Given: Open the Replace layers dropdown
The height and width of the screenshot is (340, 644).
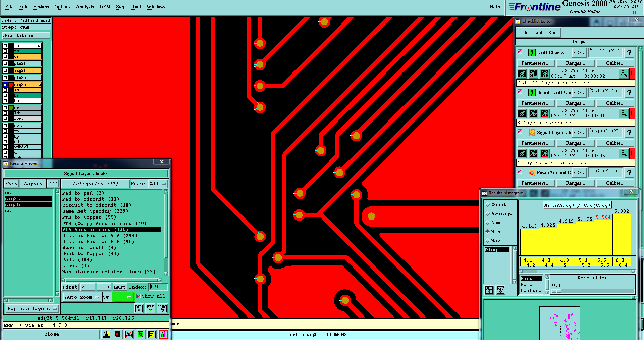Looking at the screenshot, I should tap(32, 309).
